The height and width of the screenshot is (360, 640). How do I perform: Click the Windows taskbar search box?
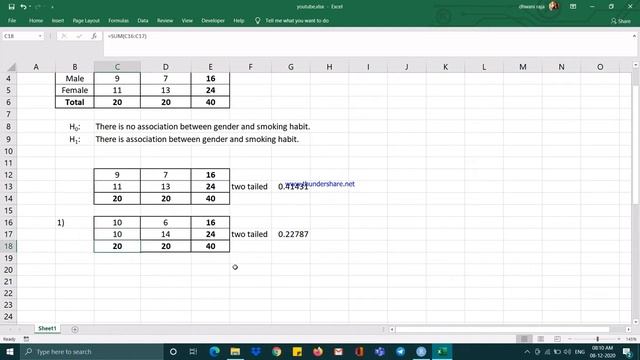point(91,351)
